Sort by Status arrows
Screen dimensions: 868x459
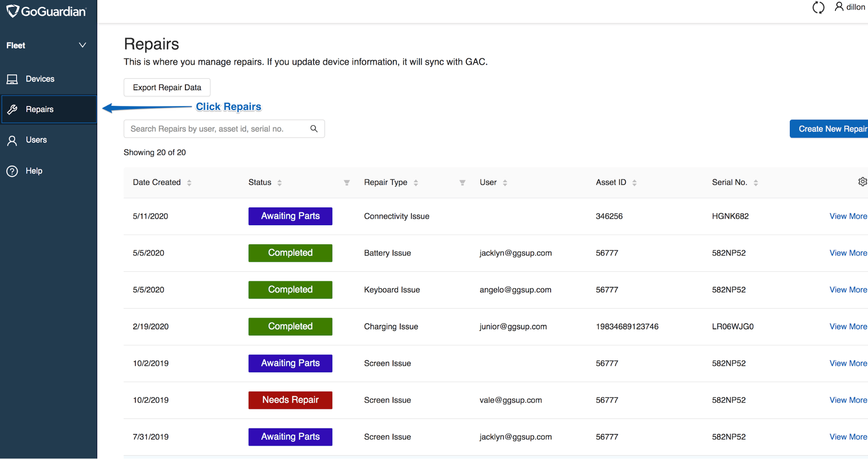[x=280, y=183]
